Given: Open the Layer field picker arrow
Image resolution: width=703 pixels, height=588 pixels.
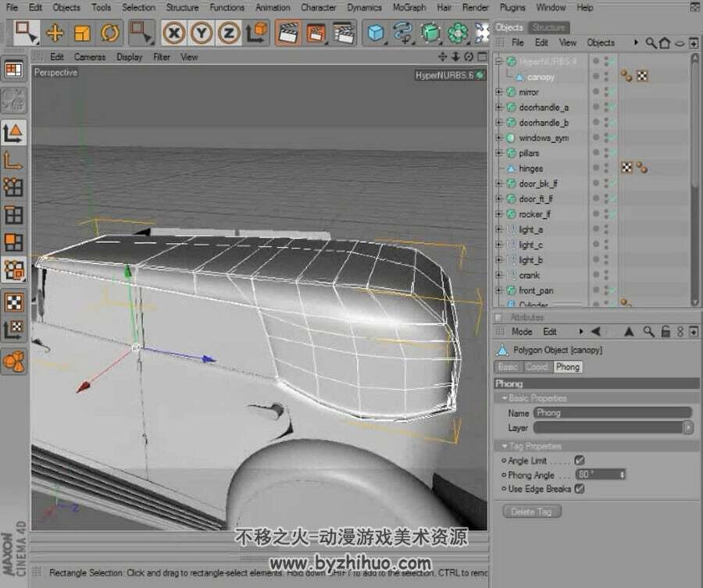Looking at the screenshot, I should [x=689, y=428].
